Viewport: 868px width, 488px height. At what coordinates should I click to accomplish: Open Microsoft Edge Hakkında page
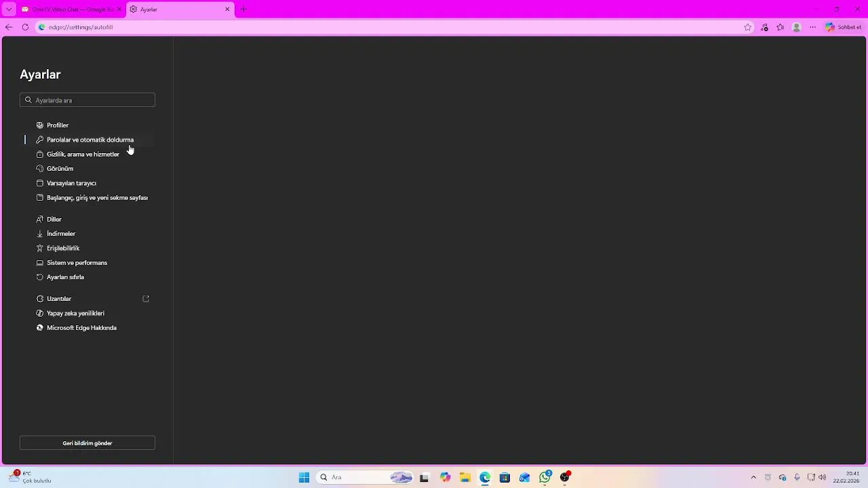click(x=81, y=328)
